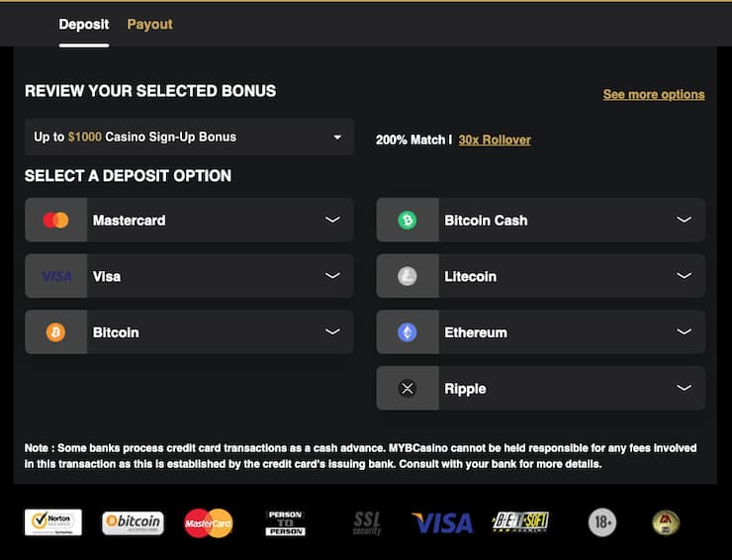Open the See more options link

click(654, 94)
